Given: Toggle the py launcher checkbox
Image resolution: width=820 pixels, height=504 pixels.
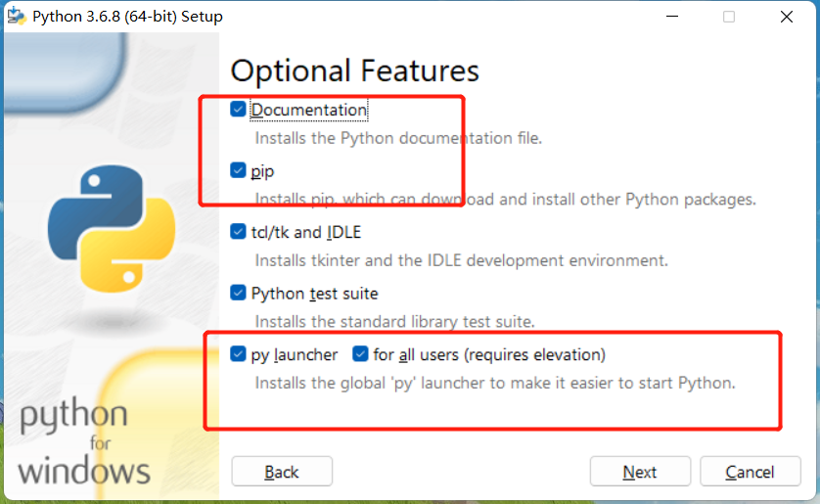Looking at the screenshot, I should click(x=238, y=354).
